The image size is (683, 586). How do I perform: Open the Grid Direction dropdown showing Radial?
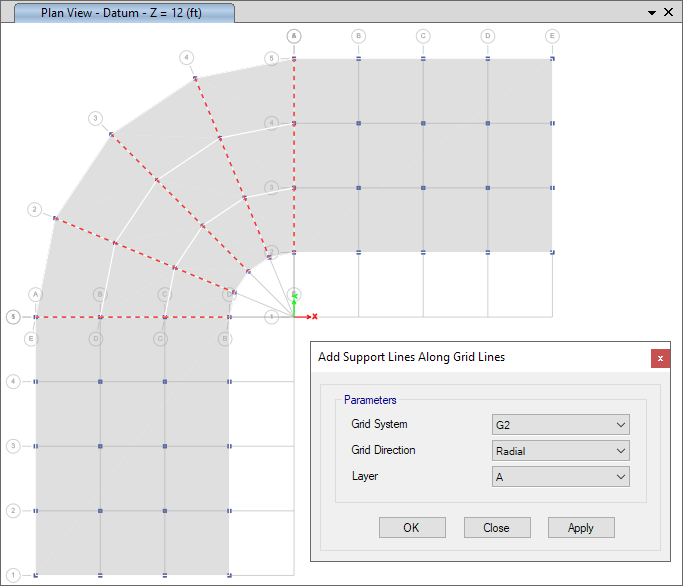pyautogui.click(x=561, y=451)
